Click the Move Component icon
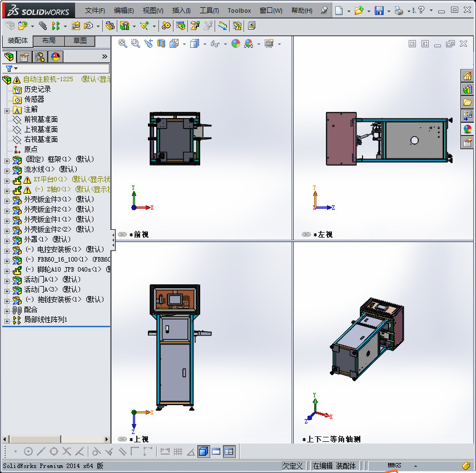476x473 pixels. pos(88,26)
